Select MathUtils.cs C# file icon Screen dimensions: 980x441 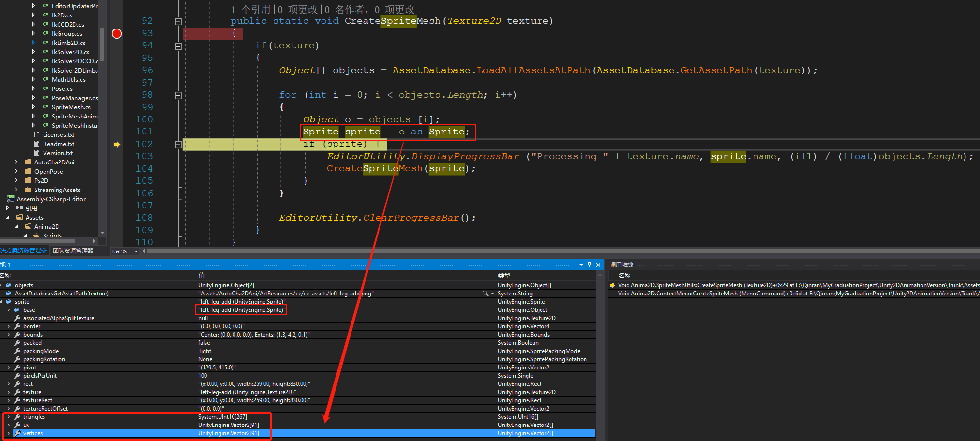coord(45,79)
